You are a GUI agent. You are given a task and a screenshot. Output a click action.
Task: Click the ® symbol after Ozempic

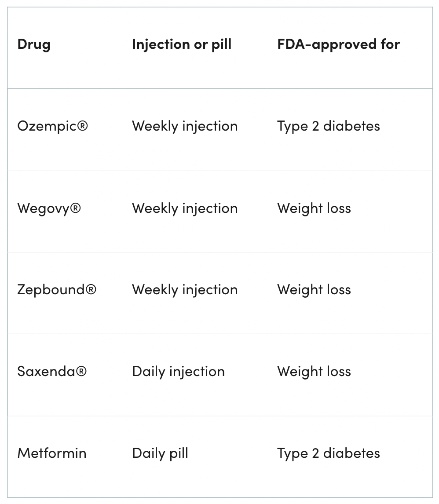83,126
